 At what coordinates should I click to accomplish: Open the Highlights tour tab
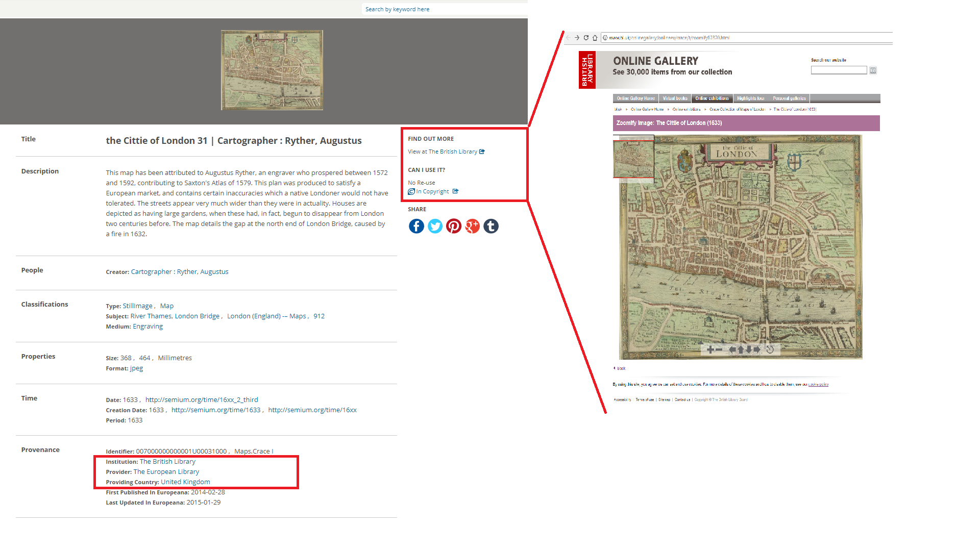pyautogui.click(x=751, y=98)
